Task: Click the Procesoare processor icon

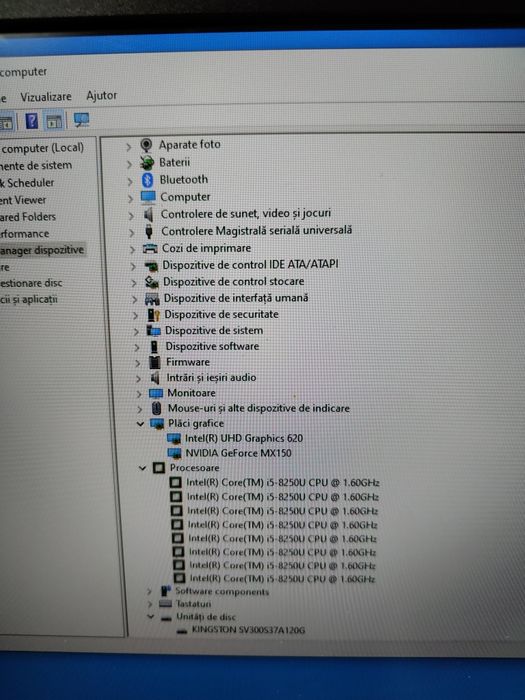Action: coord(159,468)
